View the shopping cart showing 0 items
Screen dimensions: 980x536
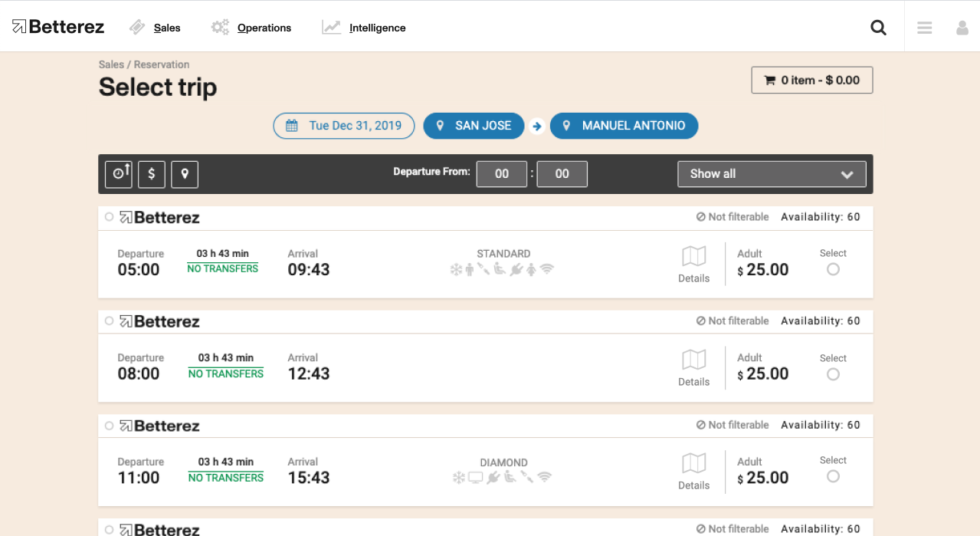(811, 80)
